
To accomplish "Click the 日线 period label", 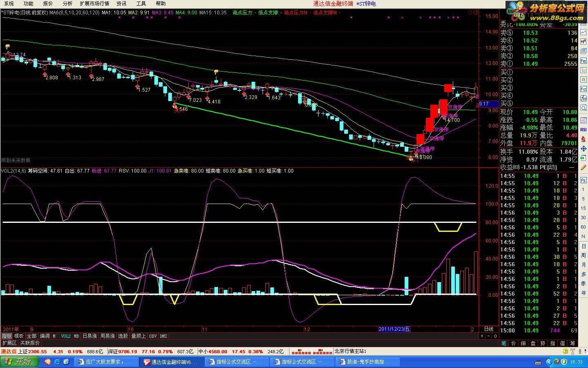I will pos(488,329).
